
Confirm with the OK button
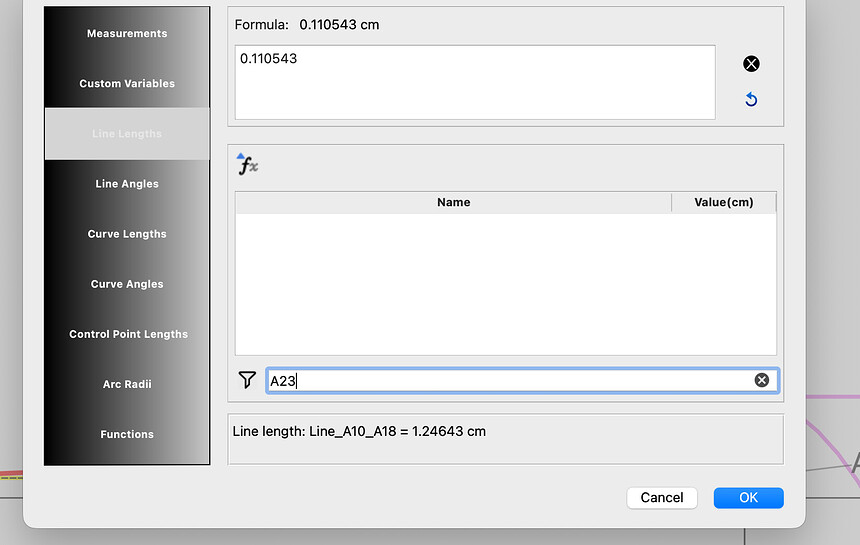(749, 497)
